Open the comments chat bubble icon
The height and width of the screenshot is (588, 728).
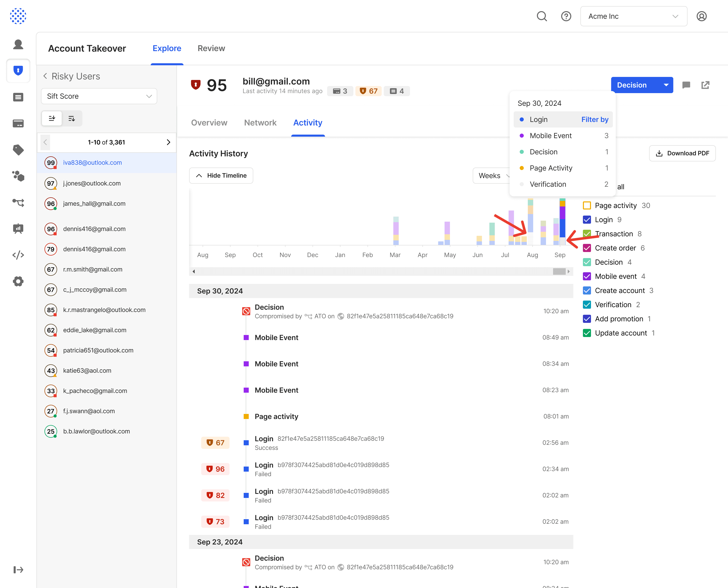(x=686, y=85)
